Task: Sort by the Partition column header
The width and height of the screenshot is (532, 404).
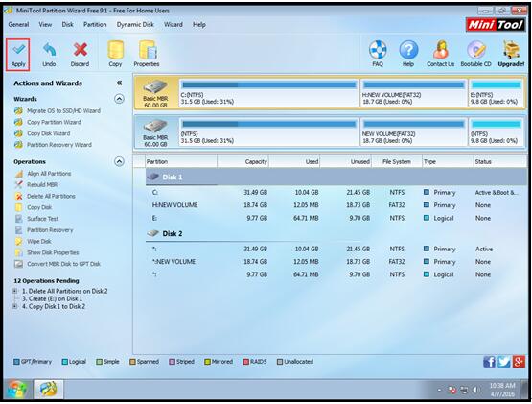Action: [181, 162]
